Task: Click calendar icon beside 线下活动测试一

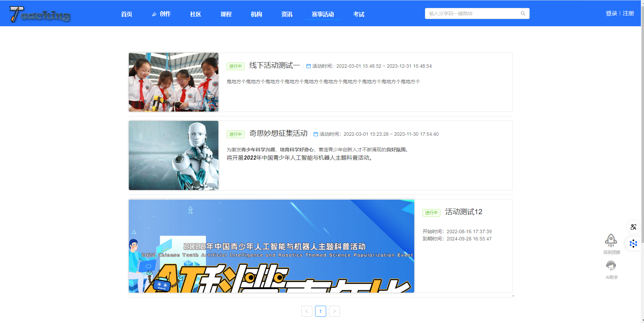Action: point(308,66)
